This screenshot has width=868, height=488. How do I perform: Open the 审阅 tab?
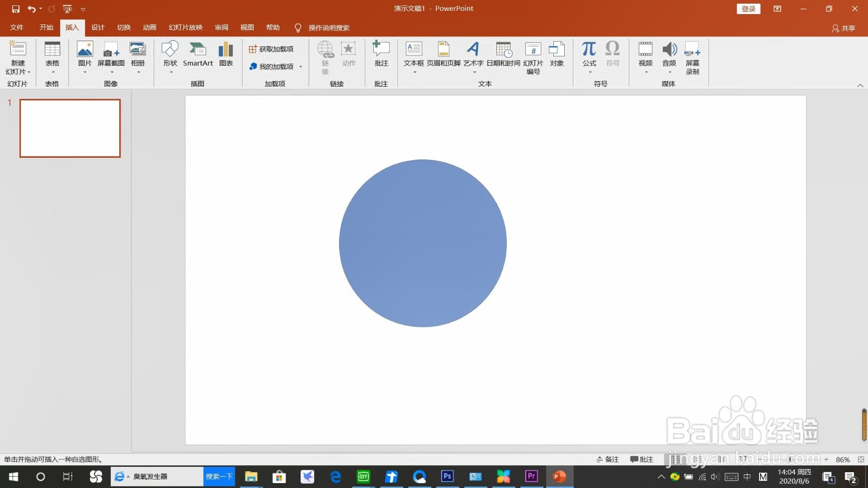coord(221,28)
